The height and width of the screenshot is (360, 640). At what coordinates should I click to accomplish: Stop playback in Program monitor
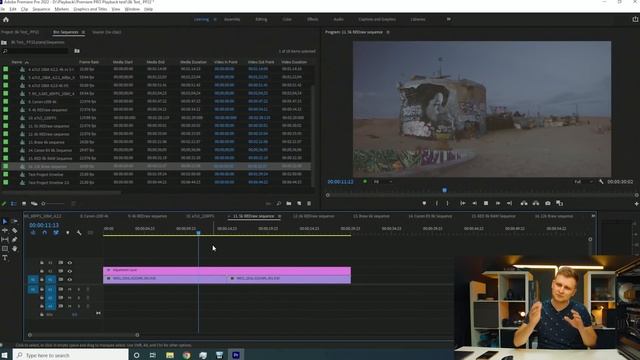486,203
